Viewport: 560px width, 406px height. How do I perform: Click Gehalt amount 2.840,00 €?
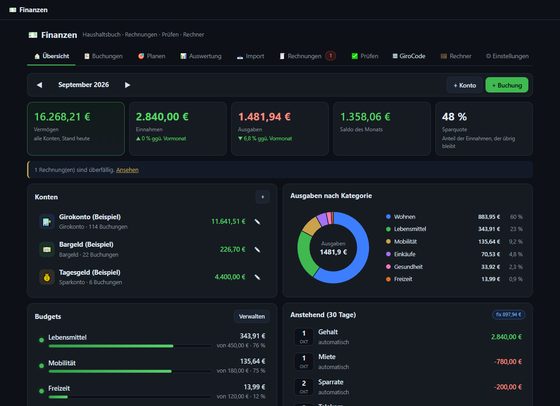(506, 337)
